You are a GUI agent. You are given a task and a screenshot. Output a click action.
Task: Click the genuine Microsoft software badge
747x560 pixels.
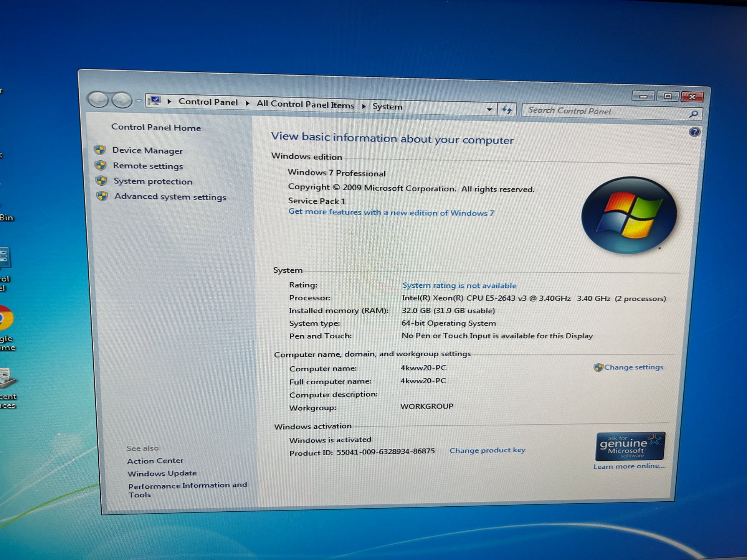point(630,446)
